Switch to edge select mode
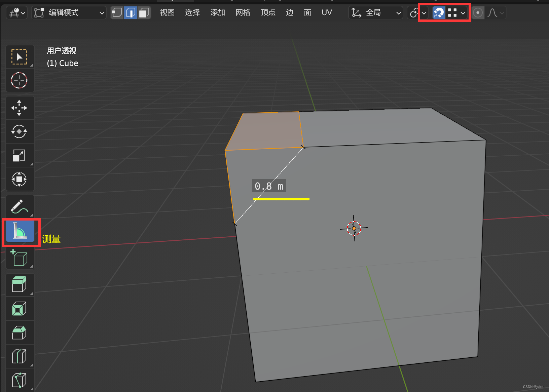Screen dimensions: 549x392 point(131,13)
